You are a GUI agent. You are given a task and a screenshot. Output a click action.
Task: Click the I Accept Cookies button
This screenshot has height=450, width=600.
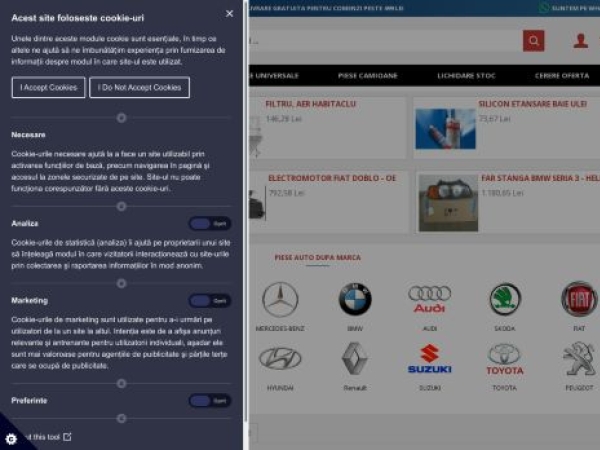click(49, 88)
